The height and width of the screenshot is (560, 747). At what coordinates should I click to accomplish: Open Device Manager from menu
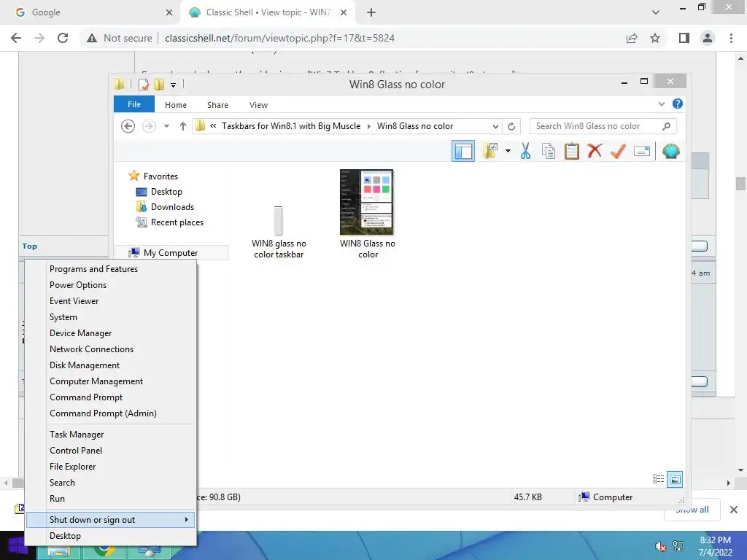point(111,332)
